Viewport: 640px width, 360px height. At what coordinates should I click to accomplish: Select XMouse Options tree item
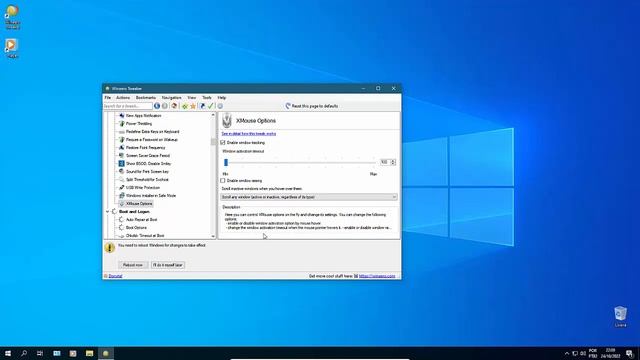click(x=139, y=204)
